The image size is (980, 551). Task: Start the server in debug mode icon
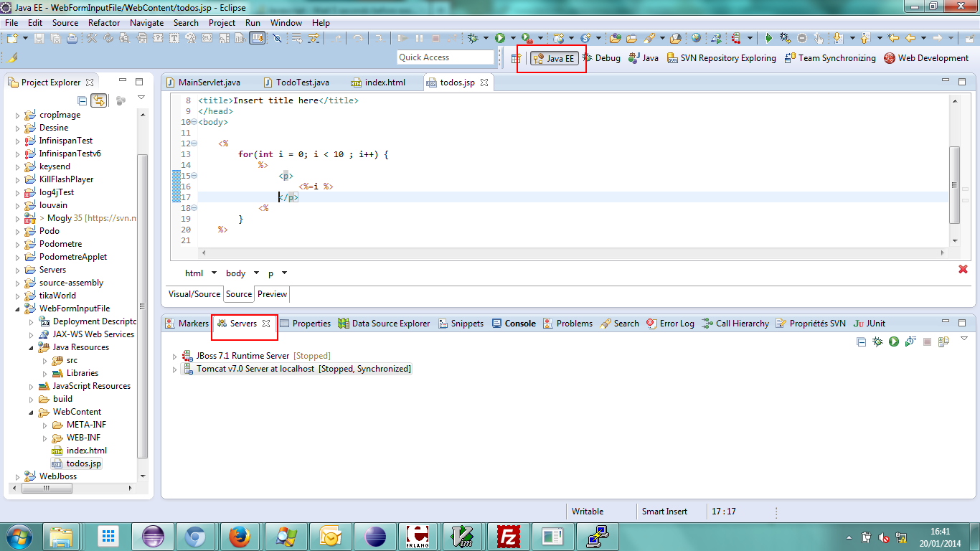[x=877, y=342]
